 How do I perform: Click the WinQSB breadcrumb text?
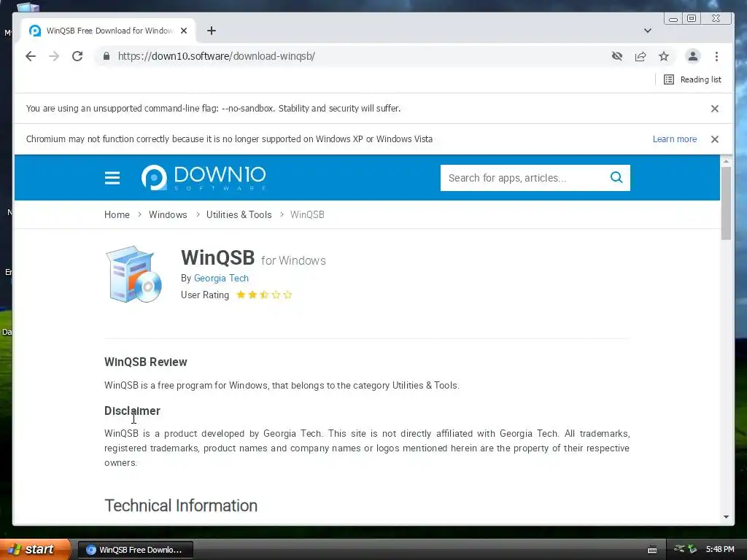(x=307, y=215)
